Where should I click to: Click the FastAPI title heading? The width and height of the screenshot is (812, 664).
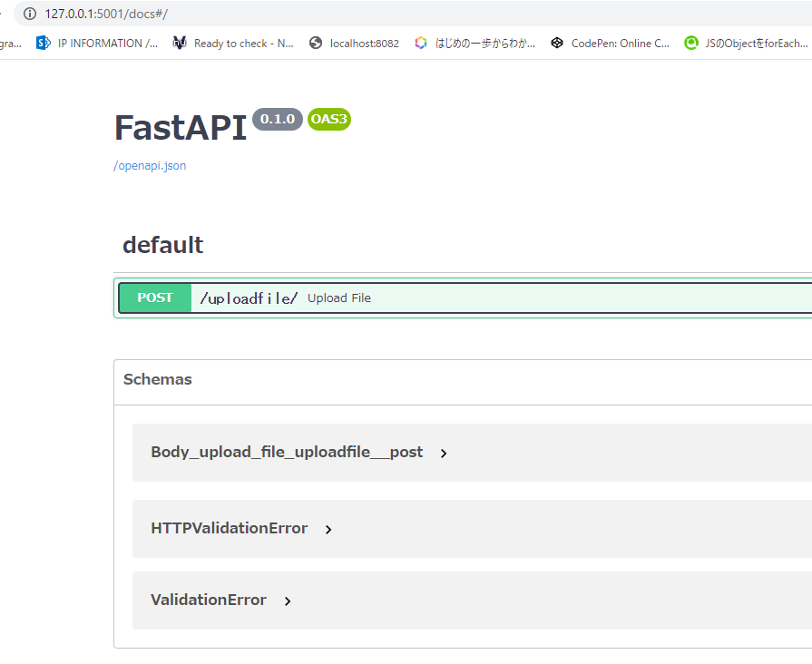(181, 127)
